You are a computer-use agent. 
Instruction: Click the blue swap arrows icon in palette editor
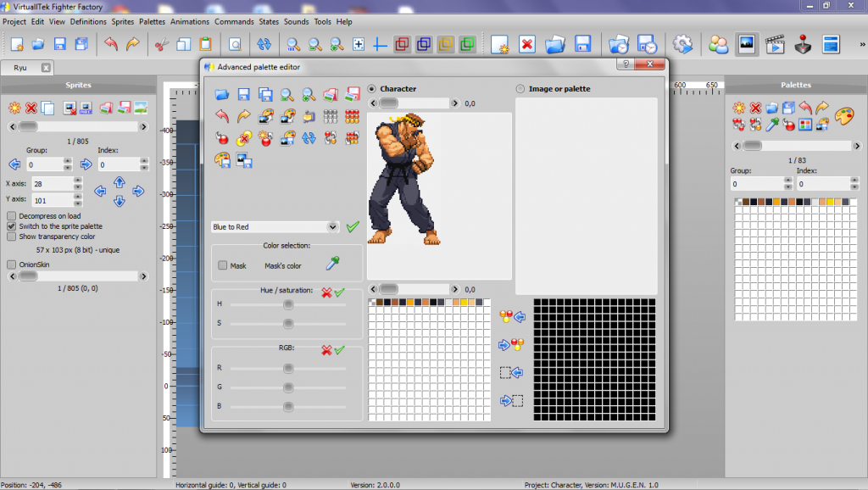coord(309,138)
